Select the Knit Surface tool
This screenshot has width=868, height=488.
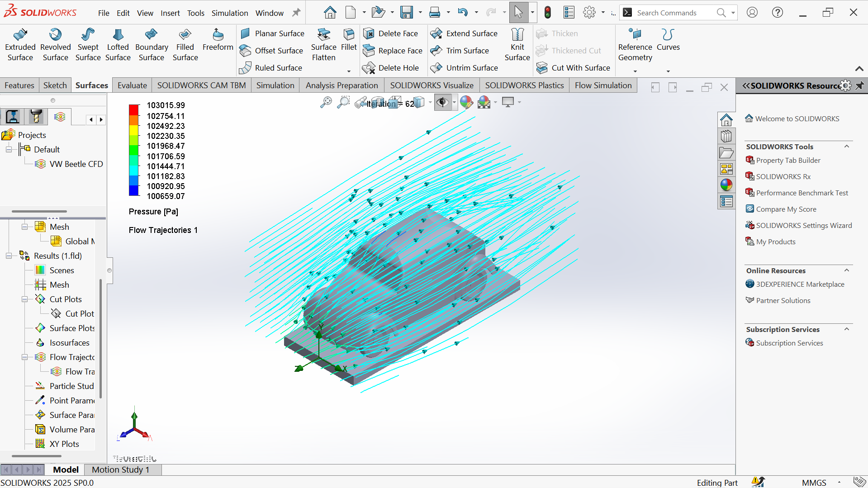(x=517, y=44)
